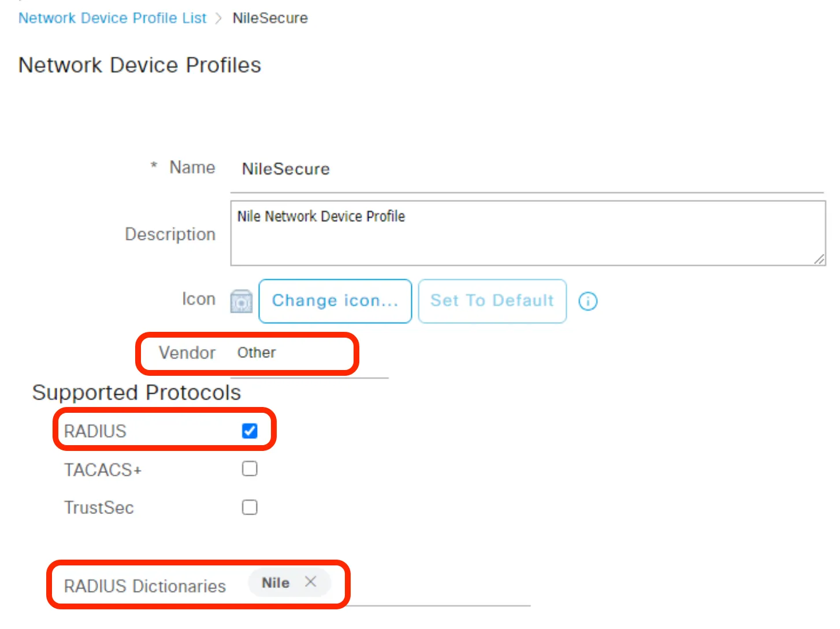
Task: Click the device profile icon preview
Action: (241, 301)
